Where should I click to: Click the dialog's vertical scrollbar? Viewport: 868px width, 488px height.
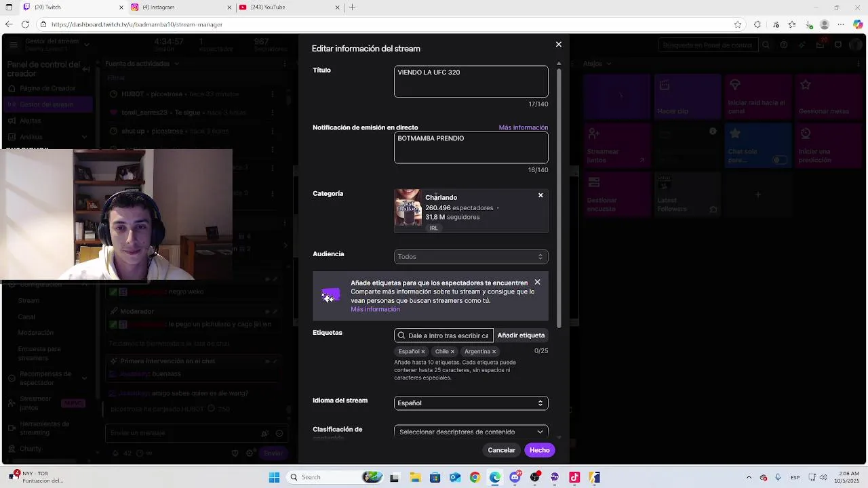pyautogui.click(x=559, y=197)
